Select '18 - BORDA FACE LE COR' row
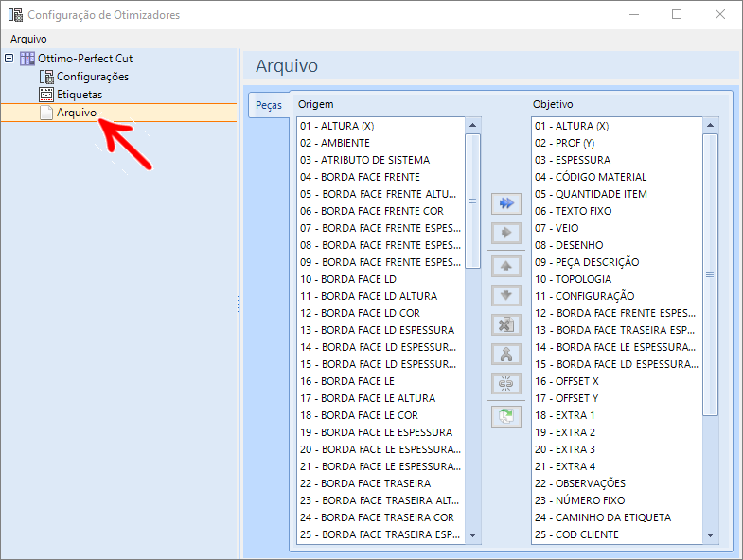This screenshot has width=743, height=560. (381, 416)
